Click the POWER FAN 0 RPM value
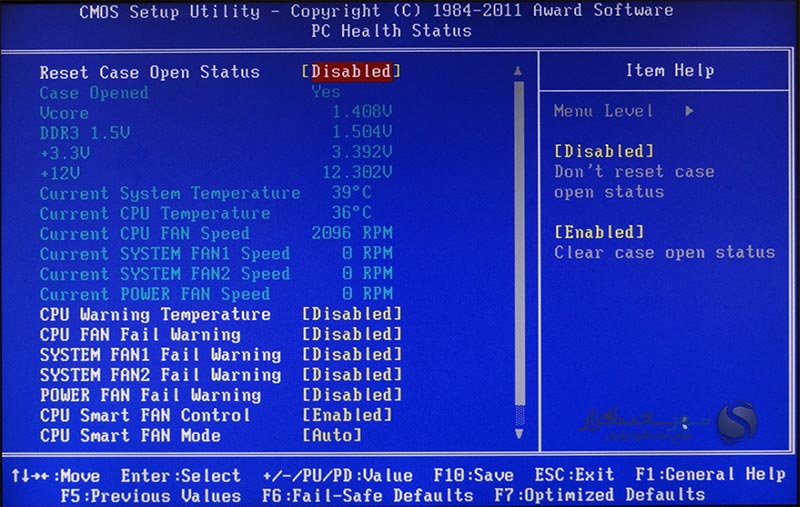 (x=367, y=293)
